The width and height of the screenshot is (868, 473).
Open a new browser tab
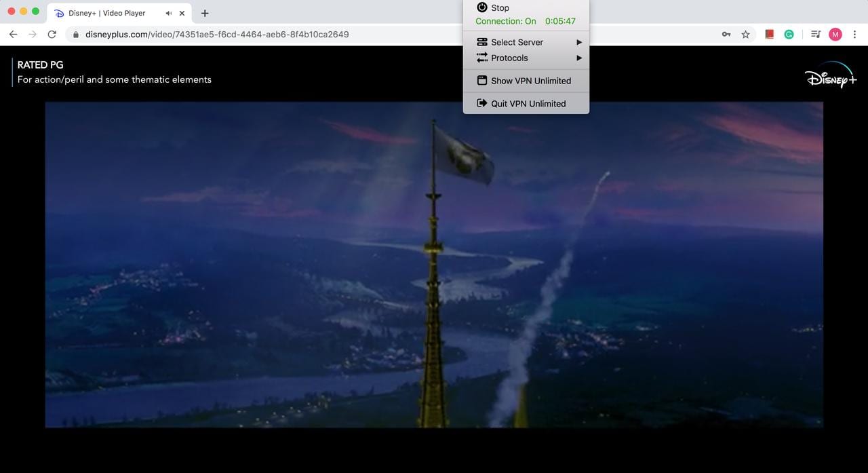click(x=205, y=13)
